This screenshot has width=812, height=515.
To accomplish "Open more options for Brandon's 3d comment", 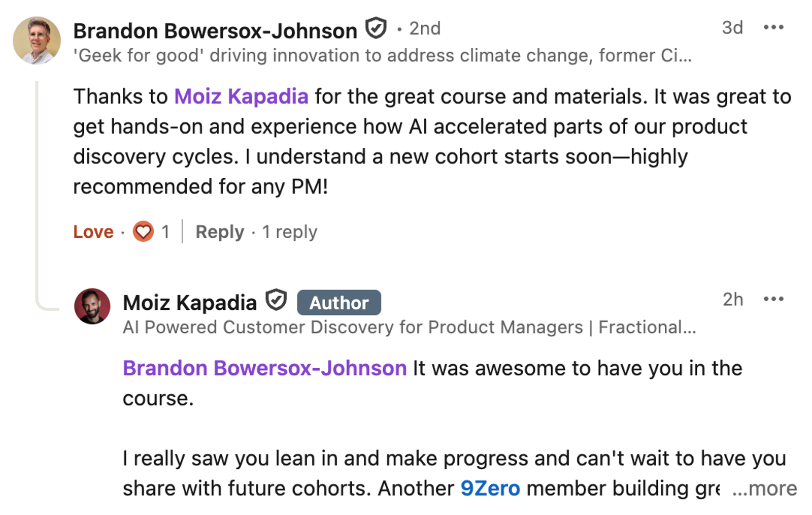I will point(773,28).
